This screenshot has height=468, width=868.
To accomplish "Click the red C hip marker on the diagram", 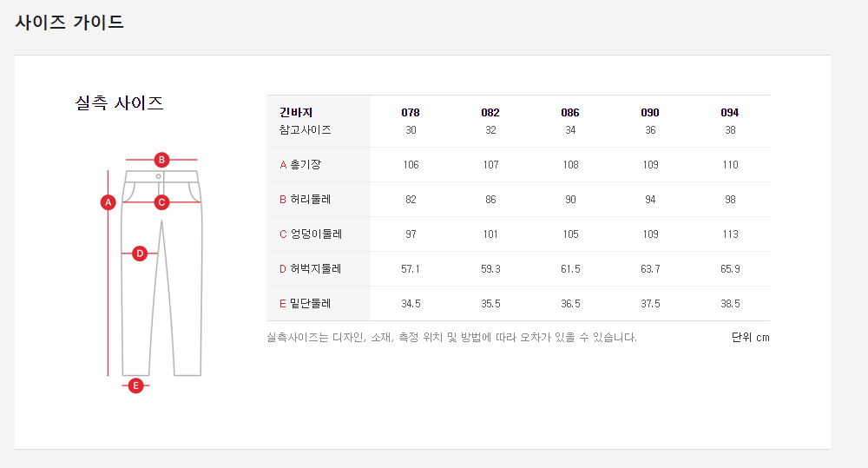I will coord(161,202).
